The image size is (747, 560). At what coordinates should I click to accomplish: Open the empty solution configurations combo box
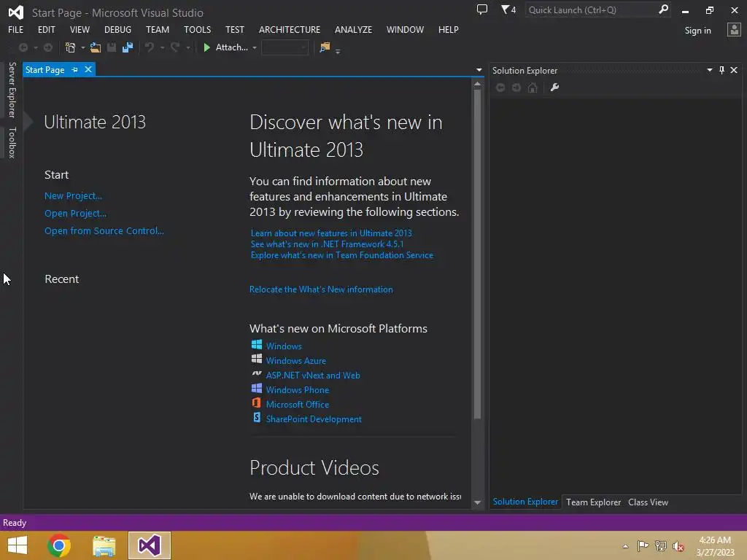point(285,47)
